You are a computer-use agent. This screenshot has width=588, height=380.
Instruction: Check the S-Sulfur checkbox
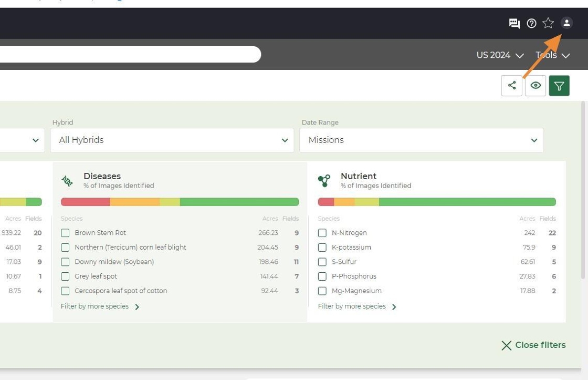(322, 262)
